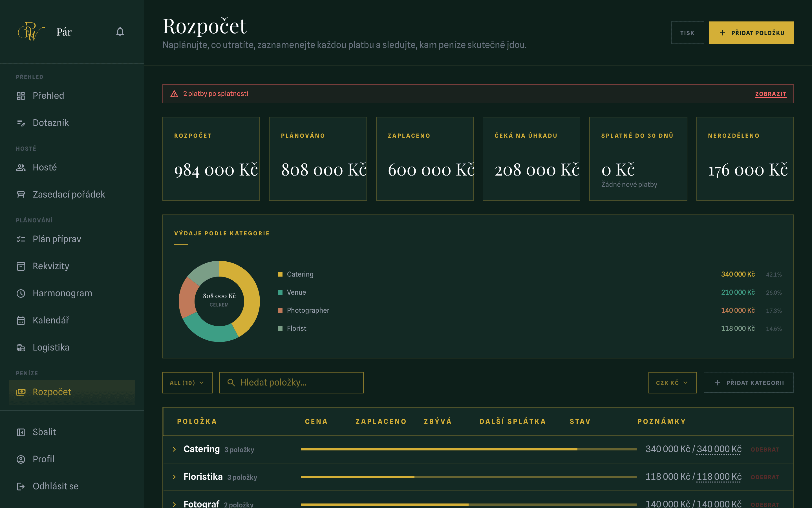Screen dimensions: 812x508
Task: Click the Hosté people icon
Action: pos(21,167)
